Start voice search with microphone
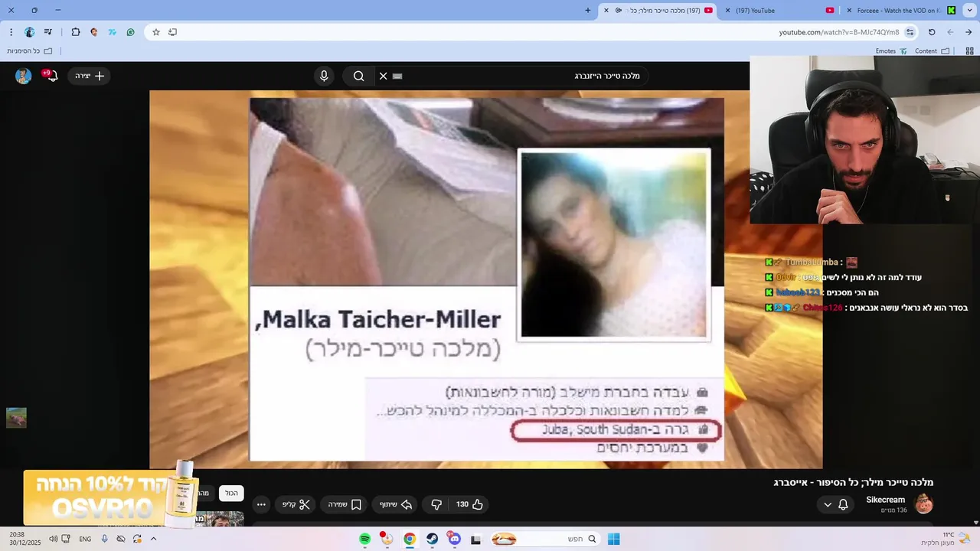 (x=324, y=76)
